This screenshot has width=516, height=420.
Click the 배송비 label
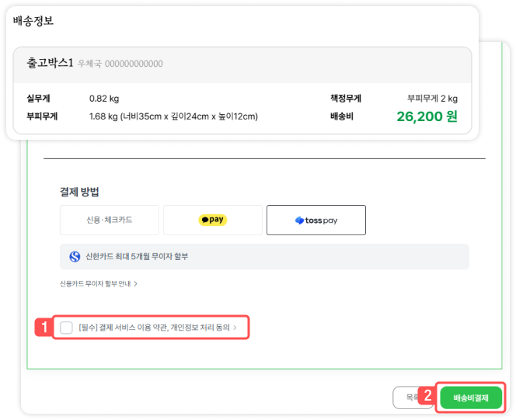pos(342,116)
